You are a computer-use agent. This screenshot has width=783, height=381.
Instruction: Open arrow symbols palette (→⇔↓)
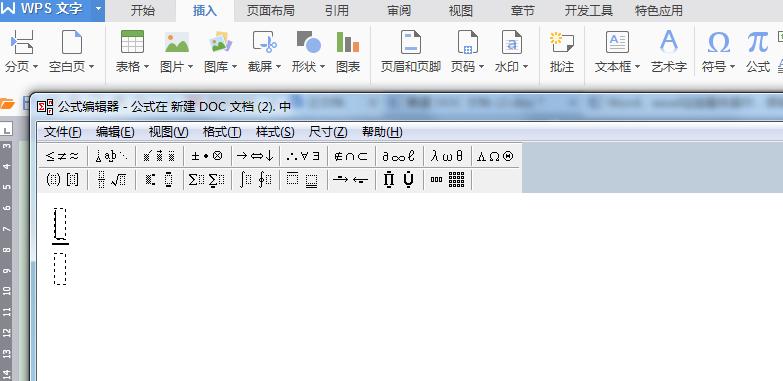255,156
